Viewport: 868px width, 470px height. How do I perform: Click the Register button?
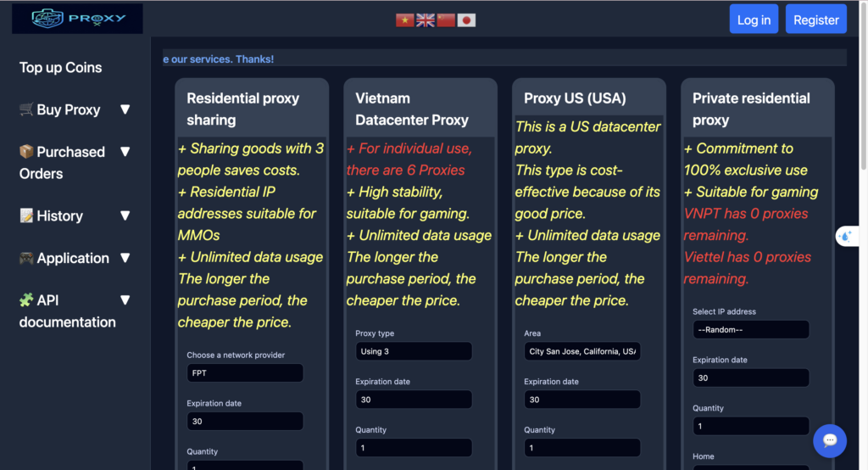pos(816,20)
